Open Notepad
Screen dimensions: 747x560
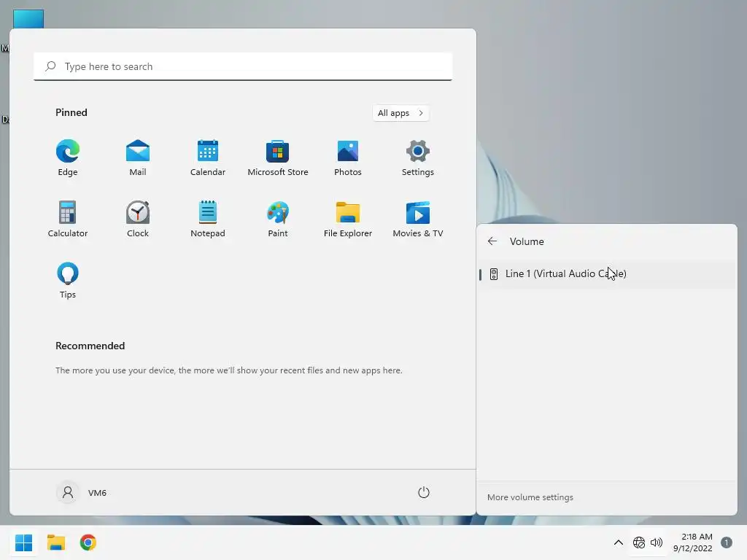click(x=208, y=219)
